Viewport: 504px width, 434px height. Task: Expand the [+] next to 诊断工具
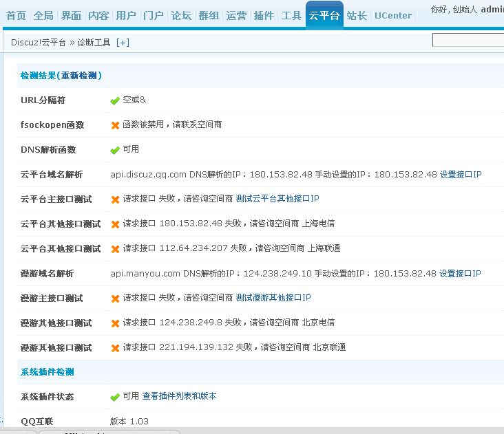123,43
